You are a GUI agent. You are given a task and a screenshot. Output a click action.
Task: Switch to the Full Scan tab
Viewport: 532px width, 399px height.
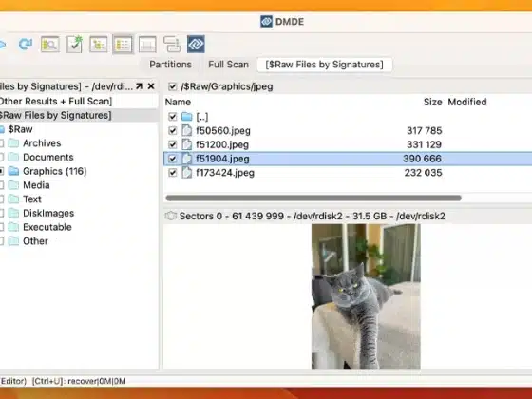228,65
